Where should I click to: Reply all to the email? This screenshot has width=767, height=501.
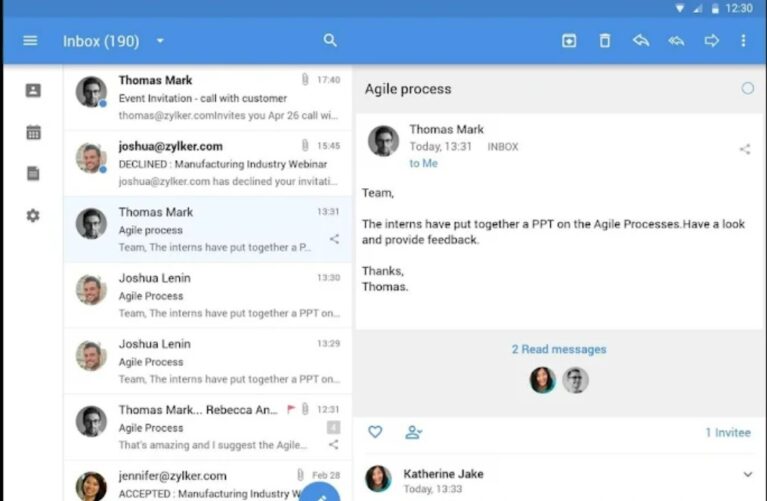click(677, 41)
